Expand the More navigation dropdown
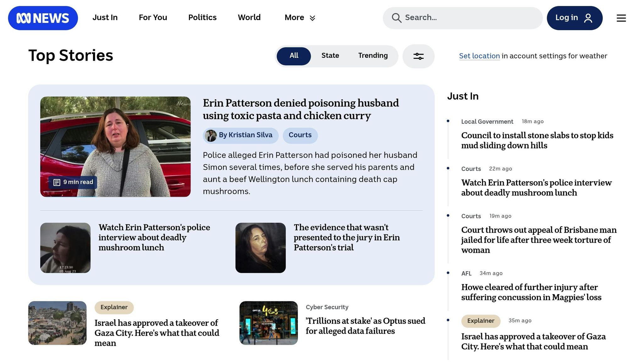 pyautogui.click(x=300, y=18)
